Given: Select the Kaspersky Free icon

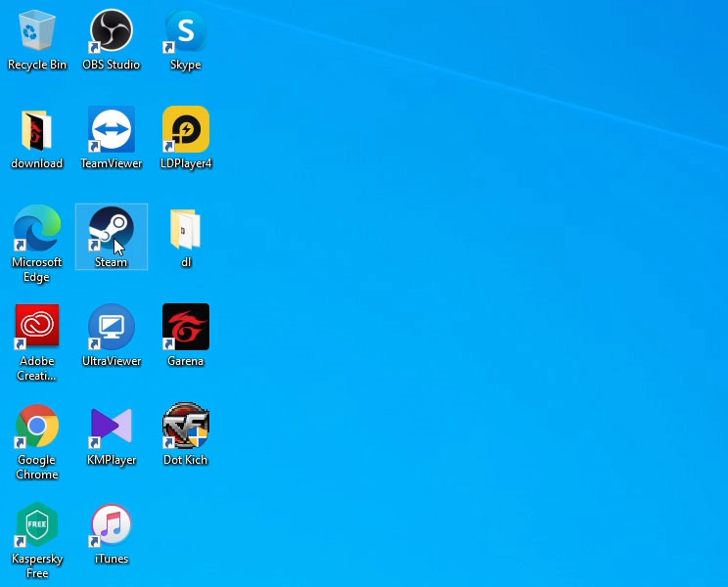Looking at the screenshot, I should pos(37,524).
